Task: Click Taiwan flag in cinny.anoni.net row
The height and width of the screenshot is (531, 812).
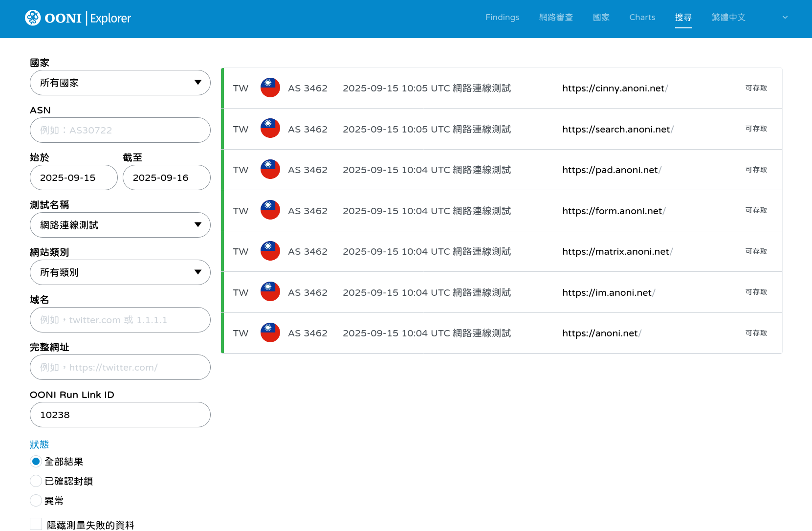Action: tap(270, 88)
